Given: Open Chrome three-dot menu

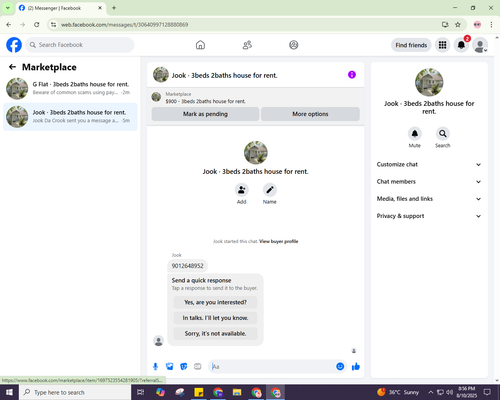Looking at the screenshot, I should point(491,24).
